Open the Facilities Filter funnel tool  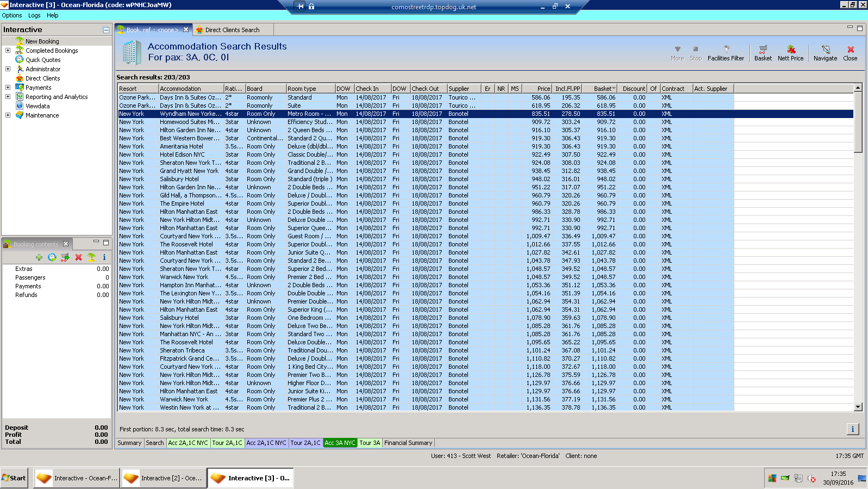click(x=726, y=53)
